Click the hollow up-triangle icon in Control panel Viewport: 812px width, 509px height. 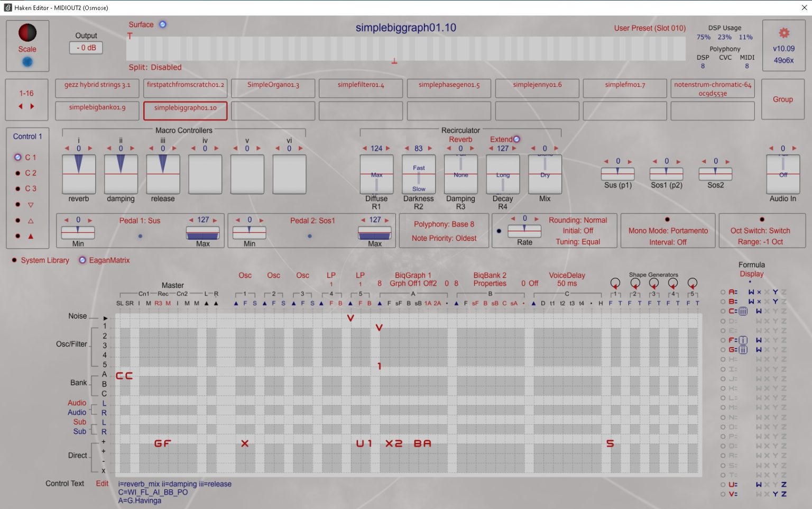pyautogui.click(x=31, y=221)
